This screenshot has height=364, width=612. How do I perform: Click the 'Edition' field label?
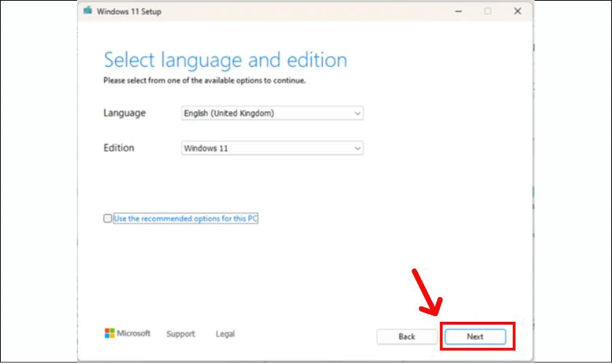(x=119, y=148)
